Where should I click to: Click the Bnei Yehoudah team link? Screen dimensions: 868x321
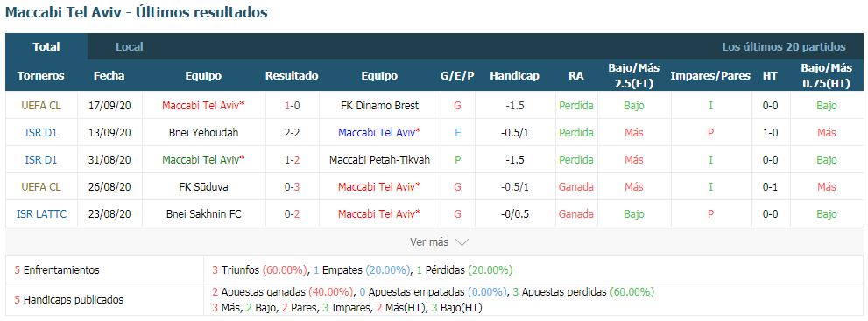point(204,133)
